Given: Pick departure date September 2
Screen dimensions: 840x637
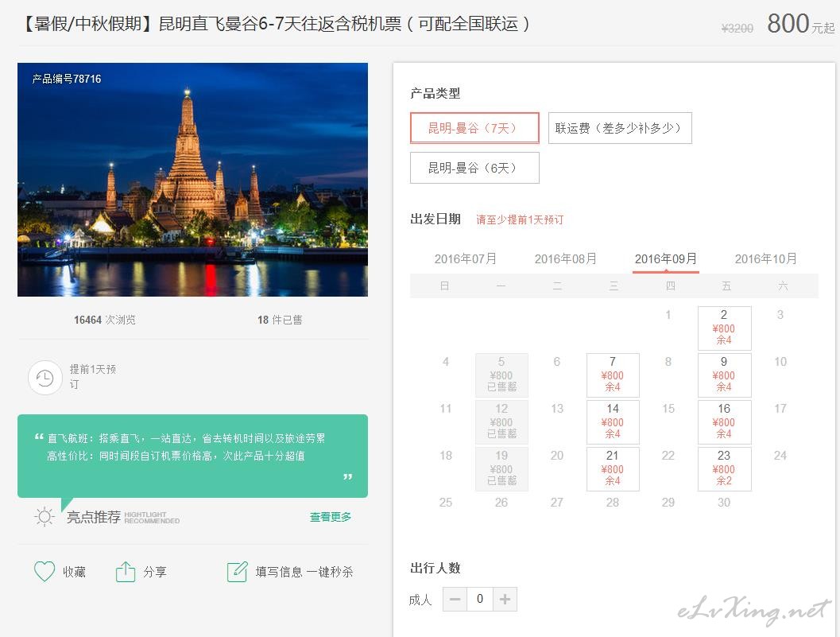Looking at the screenshot, I should point(724,328).
